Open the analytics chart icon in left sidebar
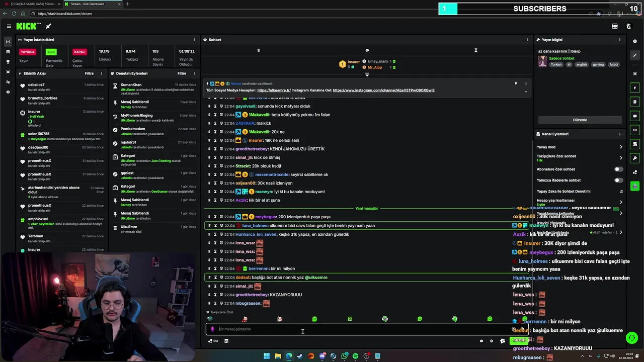Screen dimensions: 644x362 (8, 52)
